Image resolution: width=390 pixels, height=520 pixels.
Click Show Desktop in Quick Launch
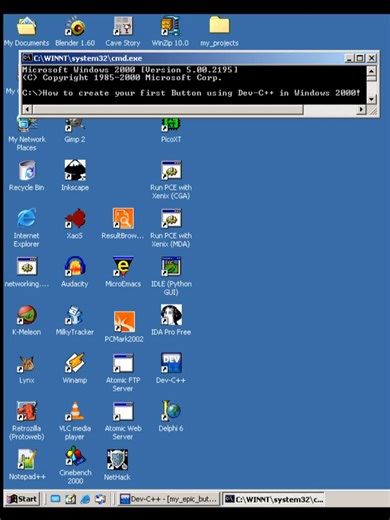click(x=55, y=499)
